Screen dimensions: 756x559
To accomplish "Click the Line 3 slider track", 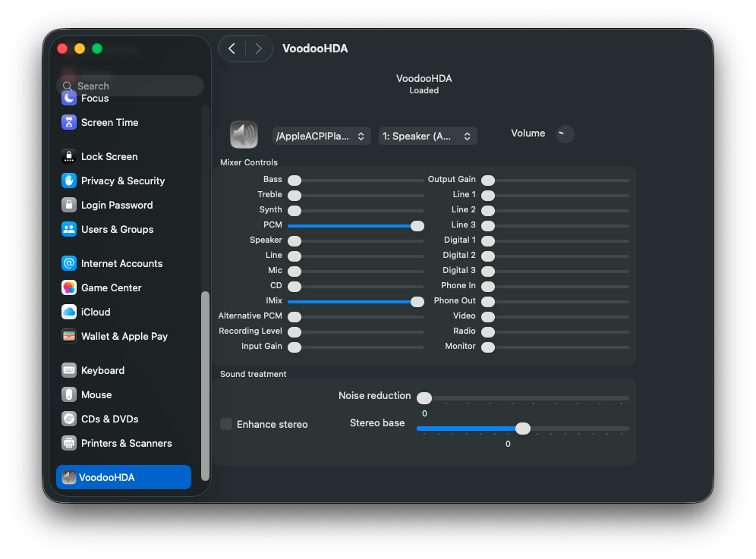I will click(x=556, y=225).
